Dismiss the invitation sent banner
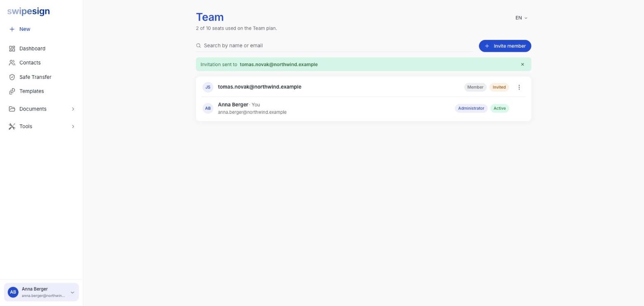644x306 pixels. tap(522, 64)
